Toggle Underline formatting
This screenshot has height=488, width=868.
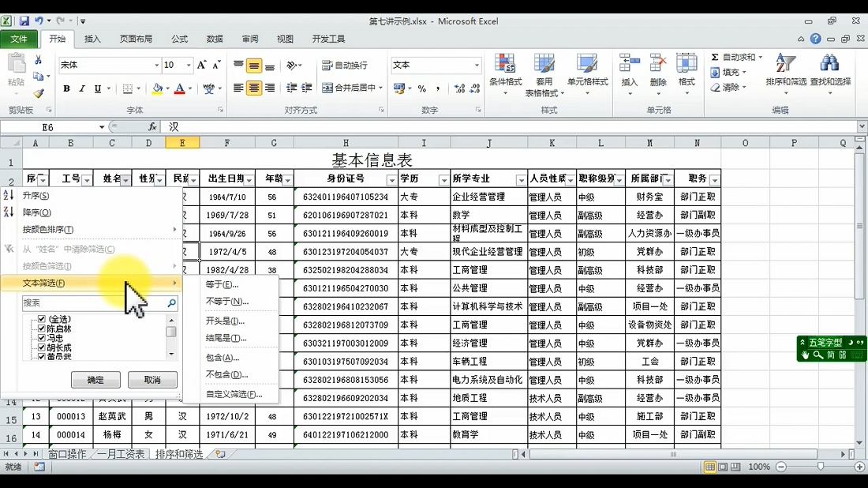tap(98, 88)
